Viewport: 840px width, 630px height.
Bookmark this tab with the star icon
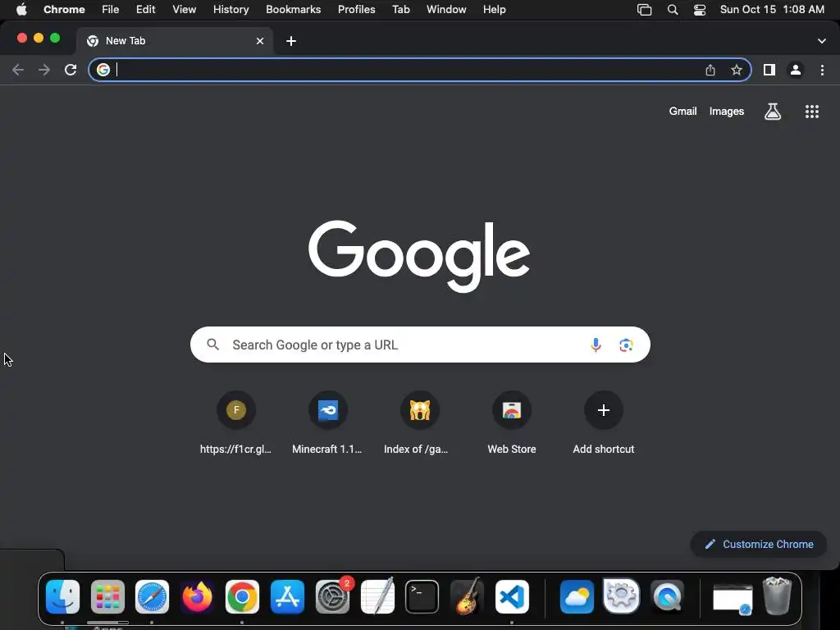tap(737, 70)
